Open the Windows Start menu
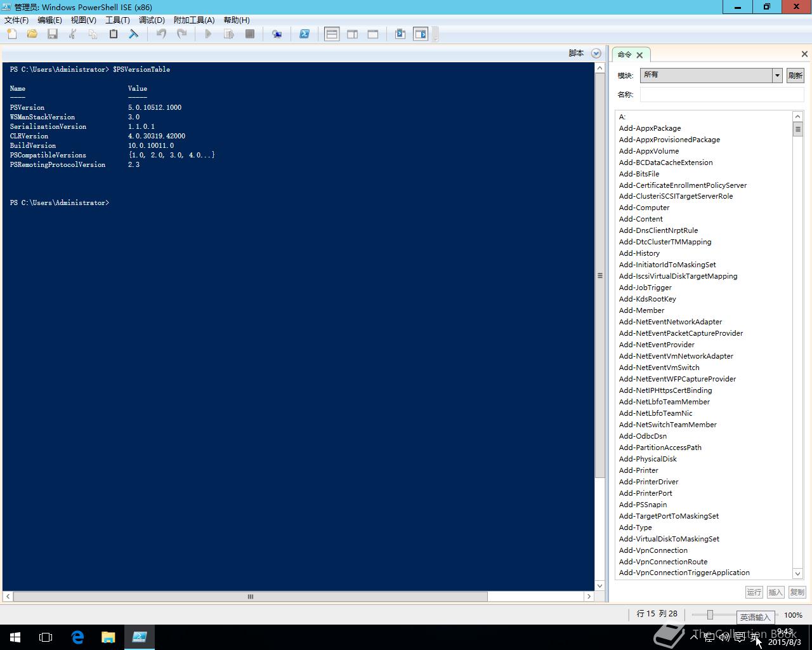The width and height of the screenshot is (812, 650). pos(15,637)
